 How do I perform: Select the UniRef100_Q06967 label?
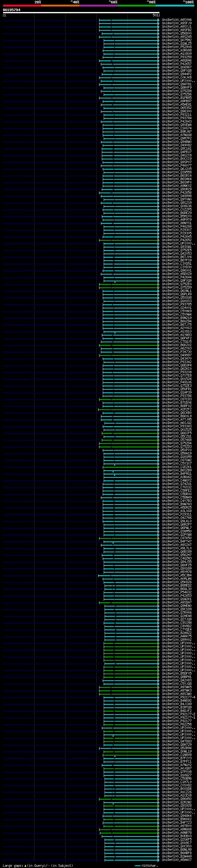(176, 67)
